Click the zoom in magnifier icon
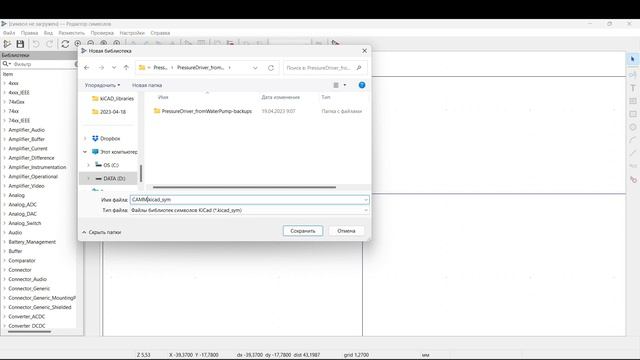Image resolution: width=640 pixels, height=360 pixels. point(78,43)
